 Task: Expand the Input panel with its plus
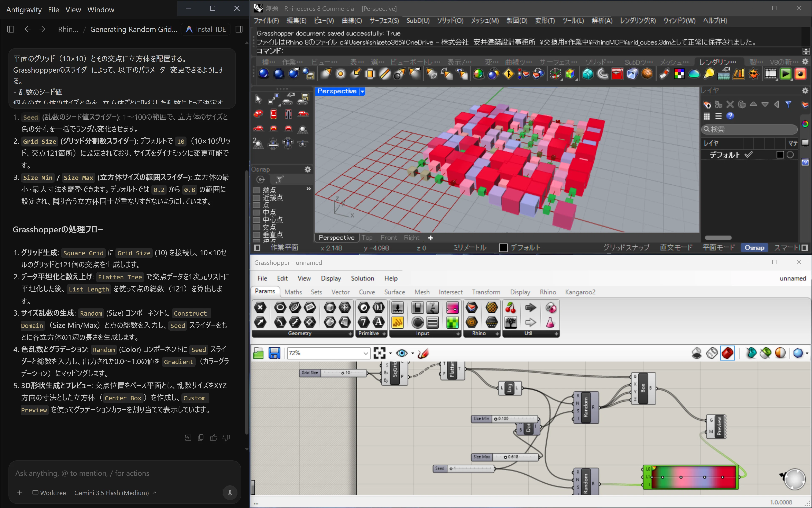coord(458,334)
